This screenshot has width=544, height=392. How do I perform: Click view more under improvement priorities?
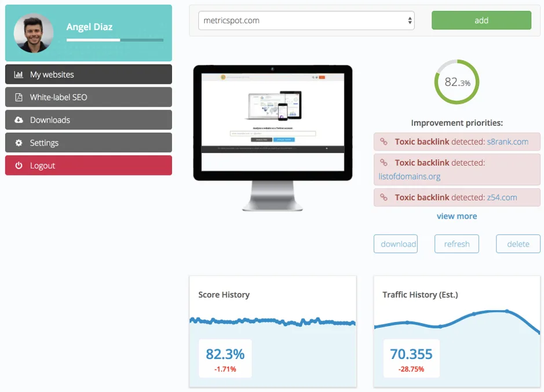[x=457, y=216]
